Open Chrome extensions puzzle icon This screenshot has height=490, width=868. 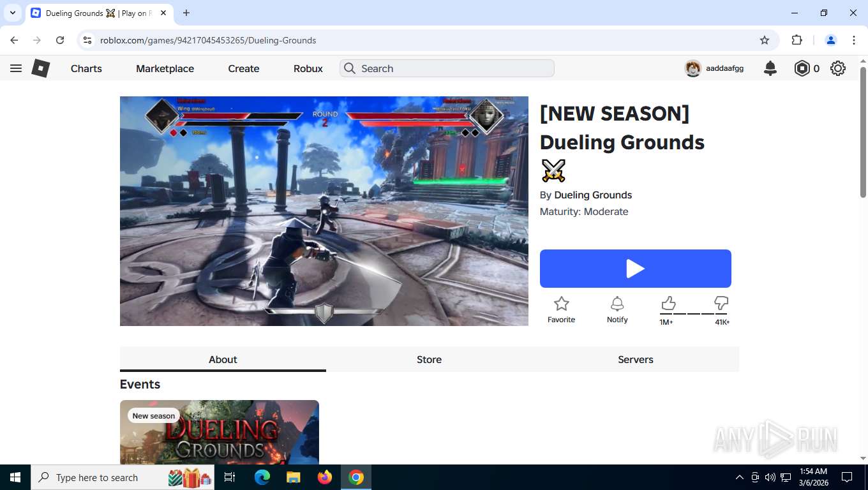797,40
